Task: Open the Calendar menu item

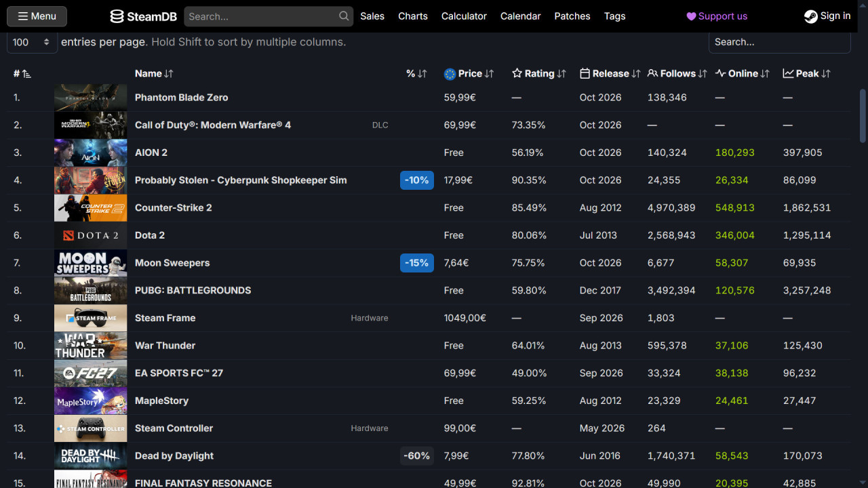Action: 521,16
